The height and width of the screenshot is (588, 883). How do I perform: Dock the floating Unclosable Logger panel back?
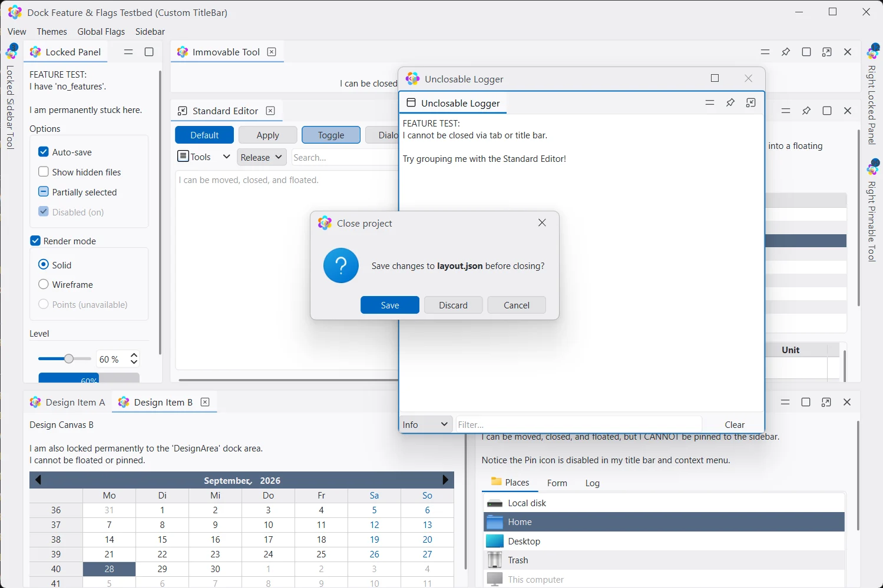click(x=751, y=103)
